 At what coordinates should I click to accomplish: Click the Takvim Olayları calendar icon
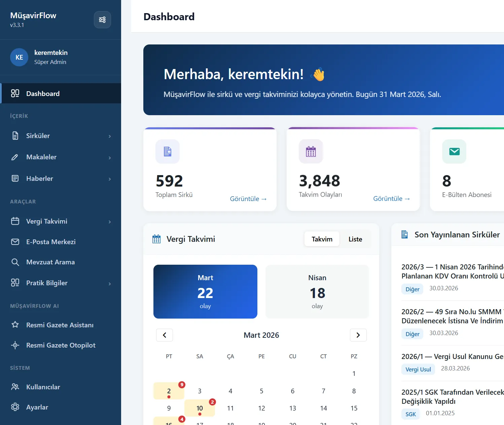coord(311,152)
